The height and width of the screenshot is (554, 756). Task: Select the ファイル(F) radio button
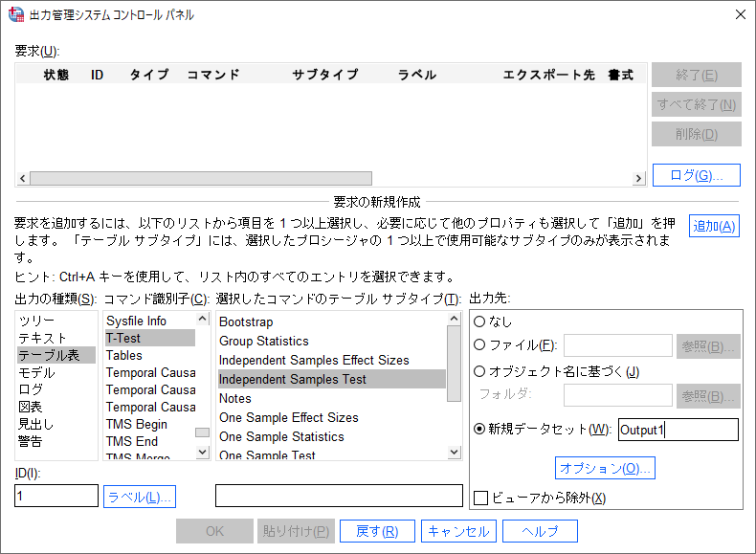[479, 344]
